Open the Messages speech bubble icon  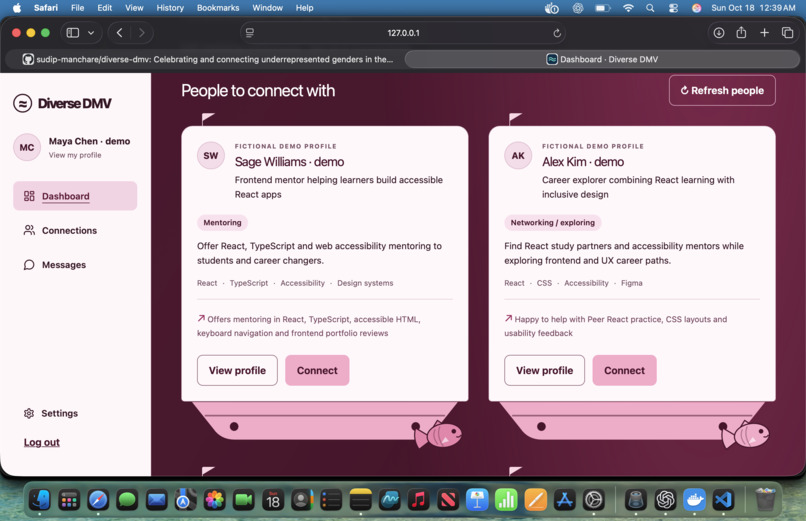pyautogui.click(x=29, y=265)
